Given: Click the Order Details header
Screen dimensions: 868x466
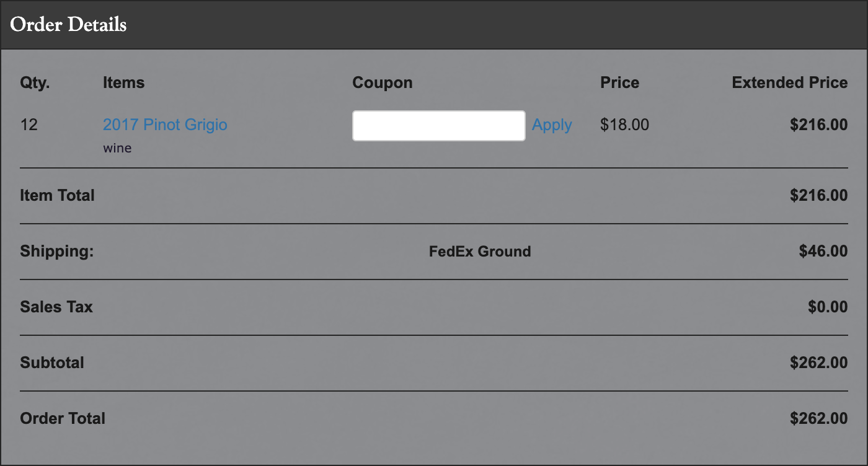Looking at the screenshot, I should [68, 25].
